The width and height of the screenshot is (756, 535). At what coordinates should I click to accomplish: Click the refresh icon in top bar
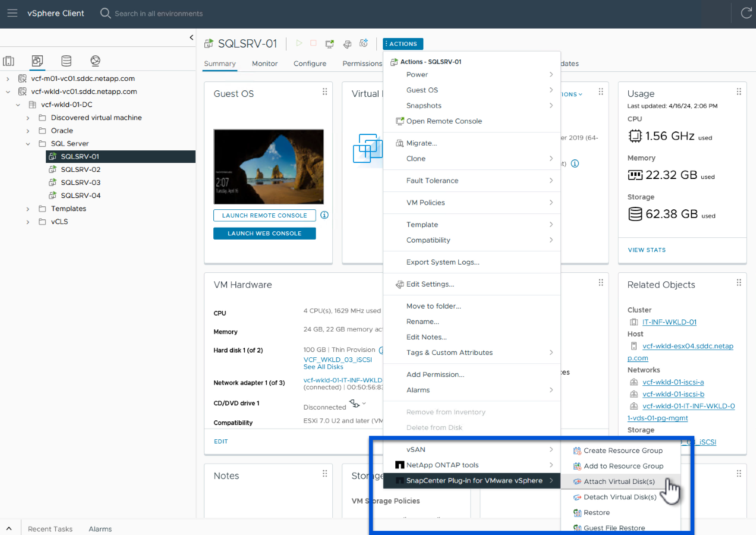(745, 13)
